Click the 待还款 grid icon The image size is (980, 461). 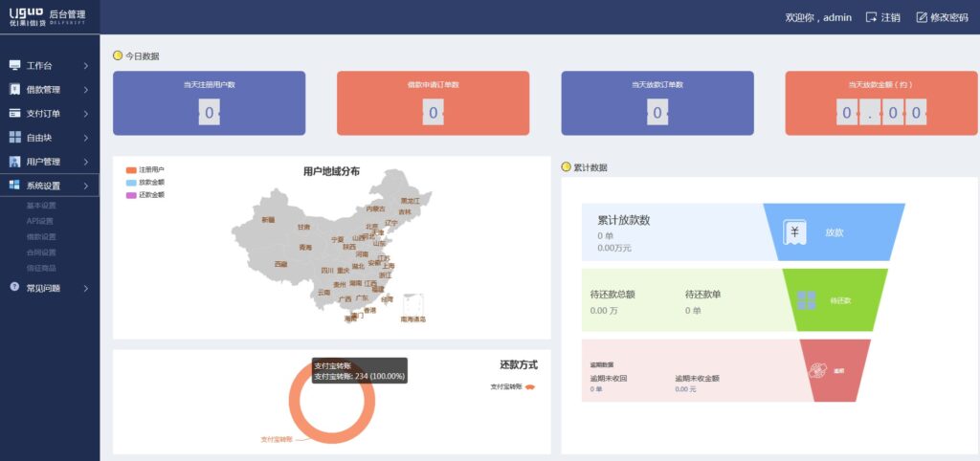point(806,300)
